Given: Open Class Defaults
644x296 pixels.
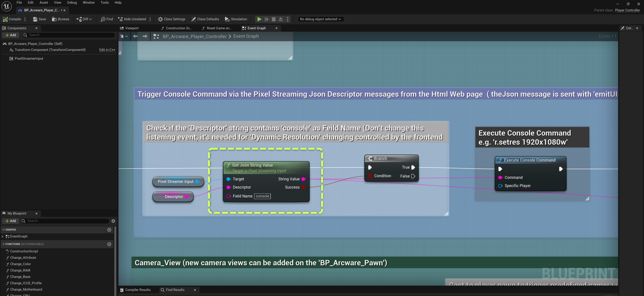Looking at the screenshot, I should (205, 19).
